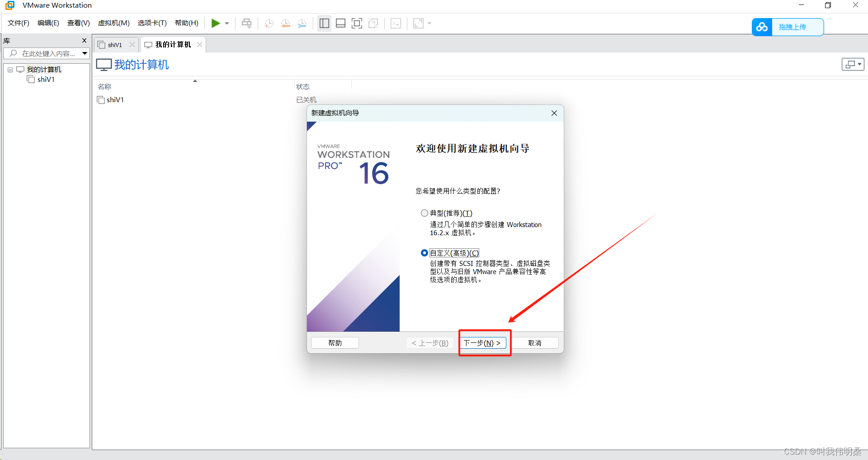The width and height of the screenshot is (868, 460).
Task: Click the console view terminal icon
Action: click(396, 23)
